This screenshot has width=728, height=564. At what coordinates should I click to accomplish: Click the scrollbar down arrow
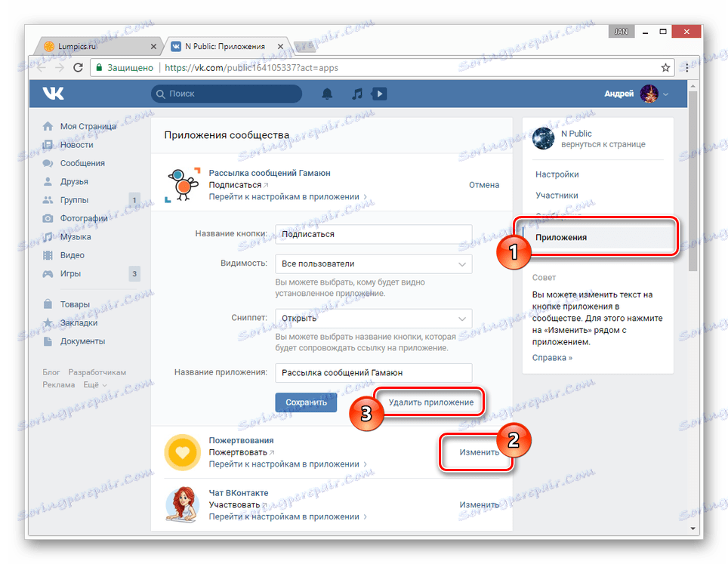click(693, 529)
